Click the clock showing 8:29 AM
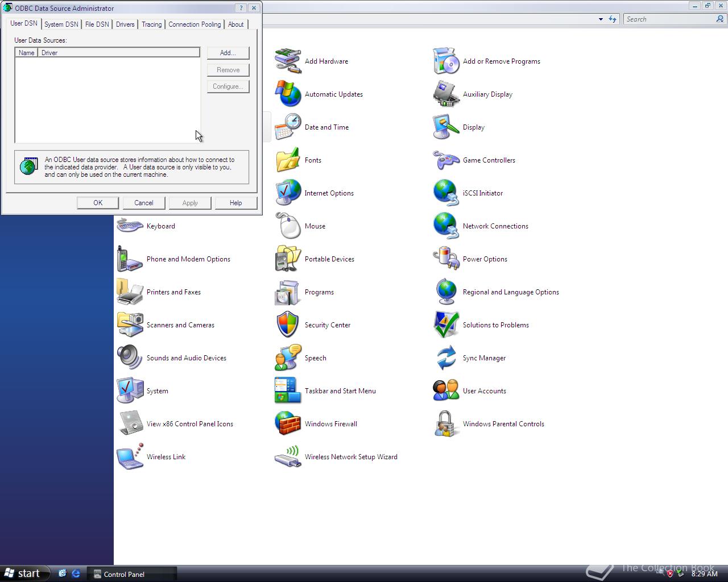The height and width of the screenshot is (582, 728). [x=705, y=574]
